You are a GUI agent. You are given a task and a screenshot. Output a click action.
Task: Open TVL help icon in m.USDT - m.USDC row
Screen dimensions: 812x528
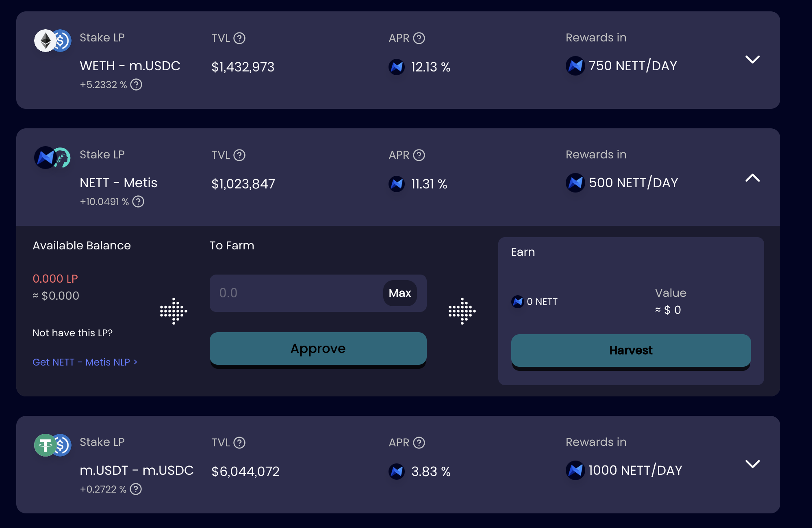pos(240,443)
